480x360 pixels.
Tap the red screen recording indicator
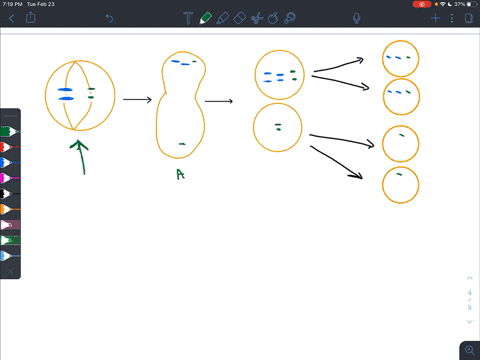click(x=422, y=4)
